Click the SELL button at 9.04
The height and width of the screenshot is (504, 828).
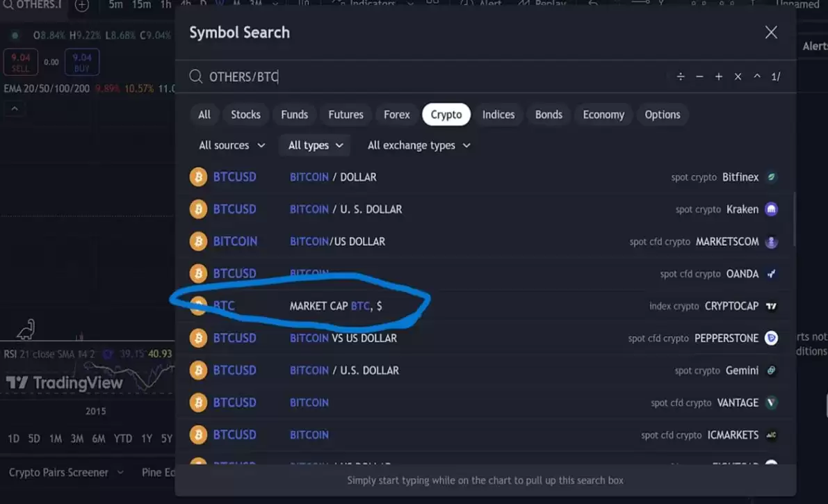tap(20, 62)
